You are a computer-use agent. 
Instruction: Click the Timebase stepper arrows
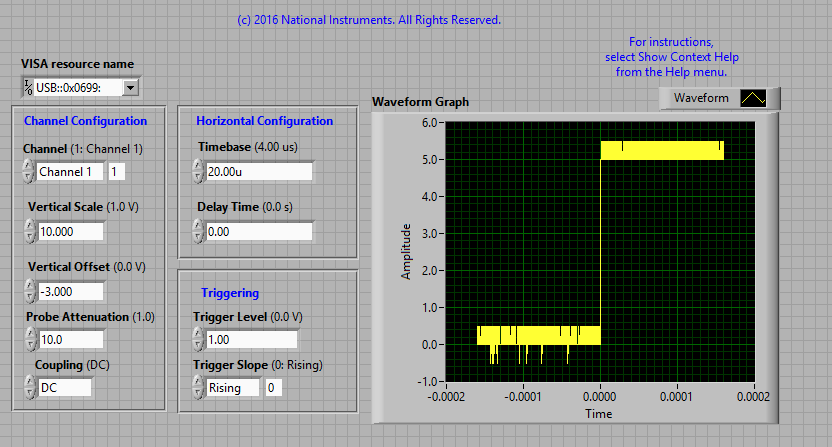198,171
